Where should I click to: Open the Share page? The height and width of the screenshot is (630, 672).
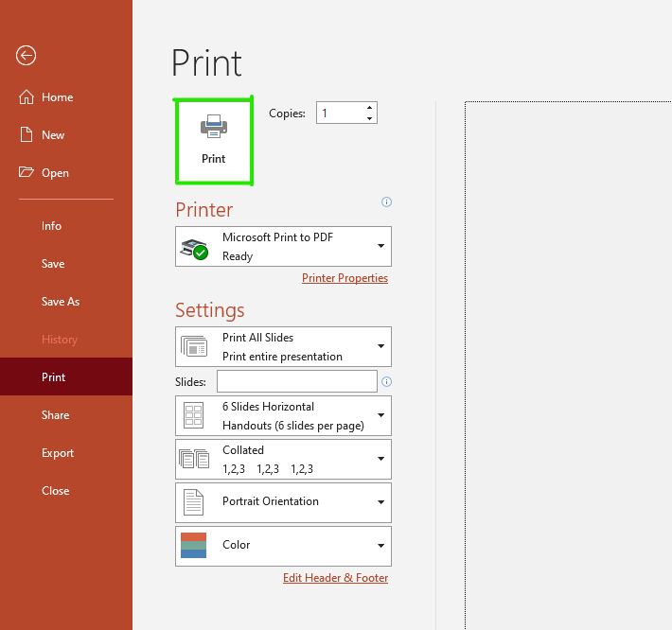pyautogui.click(x=66, y=415)
